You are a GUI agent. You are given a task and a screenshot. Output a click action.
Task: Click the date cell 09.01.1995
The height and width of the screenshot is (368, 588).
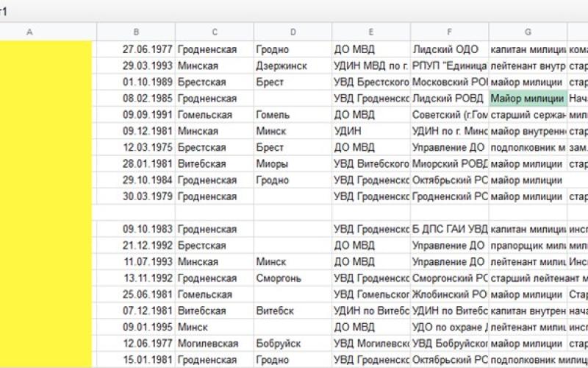coord(147,327)
